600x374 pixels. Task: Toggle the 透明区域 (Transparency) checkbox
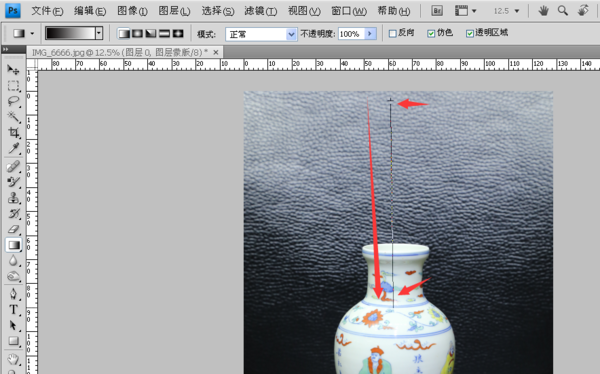tap(470, 34)
